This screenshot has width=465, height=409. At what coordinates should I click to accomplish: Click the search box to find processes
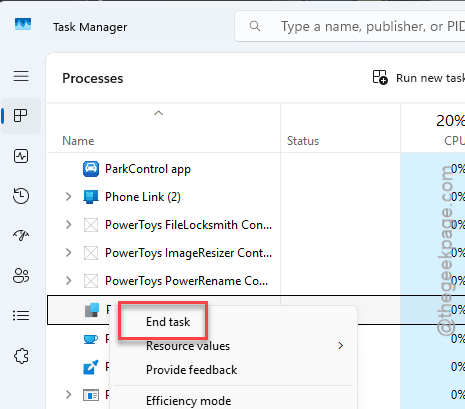(x=350, y=26)
